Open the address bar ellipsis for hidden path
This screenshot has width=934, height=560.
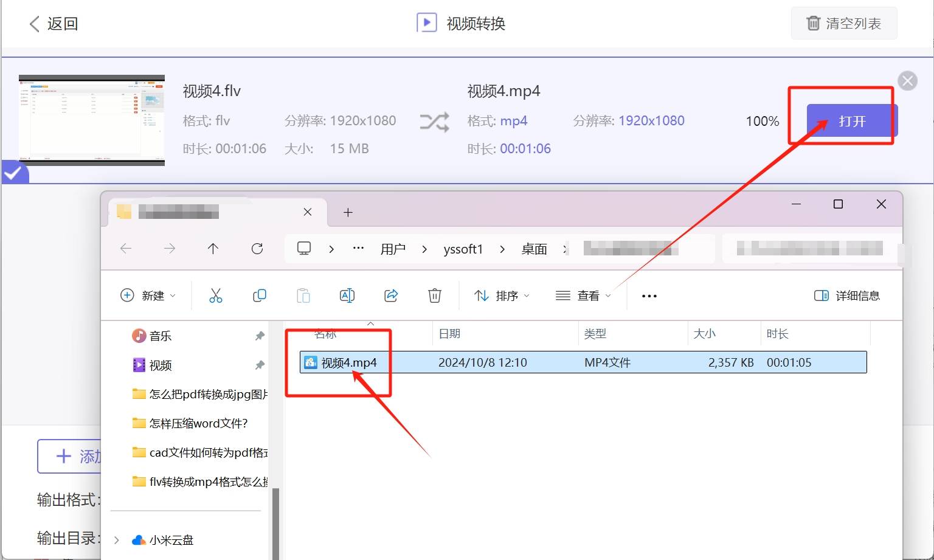[358, 248]
